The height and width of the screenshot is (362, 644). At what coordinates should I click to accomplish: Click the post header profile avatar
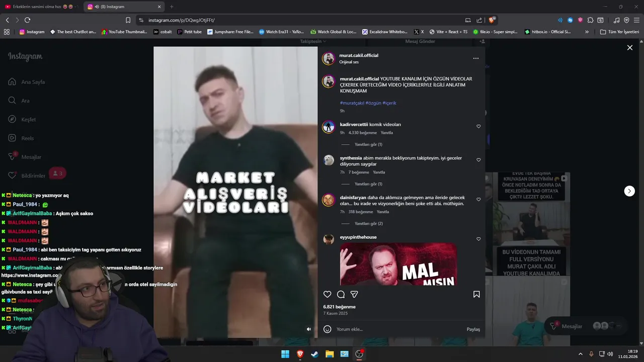pos(329,58)
